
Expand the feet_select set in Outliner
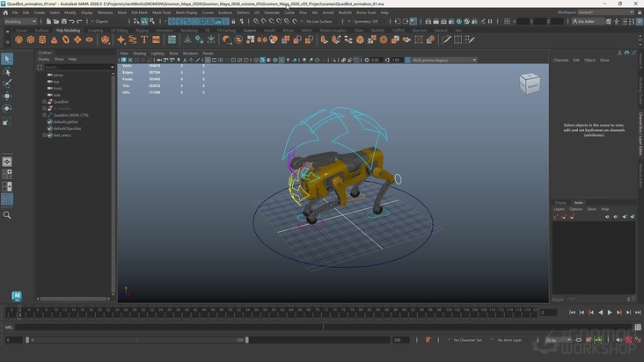pyautogui.click(x=44, y=135)
